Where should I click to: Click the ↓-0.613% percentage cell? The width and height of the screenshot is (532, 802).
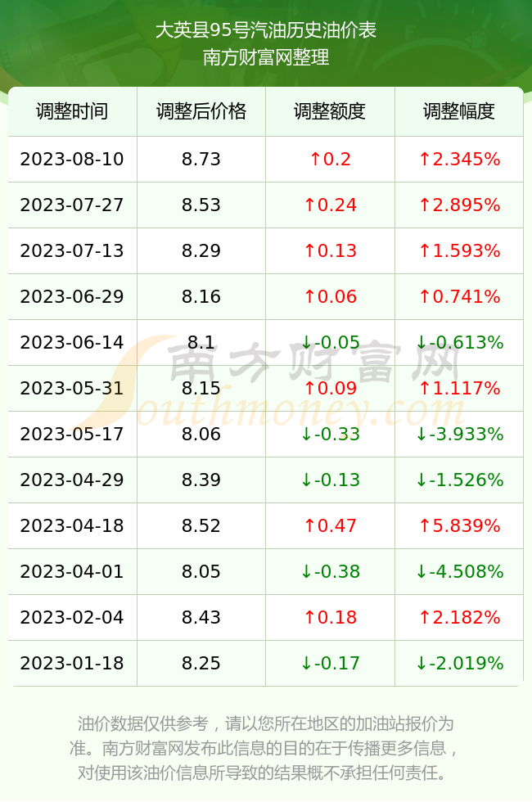tap(459, 342)
